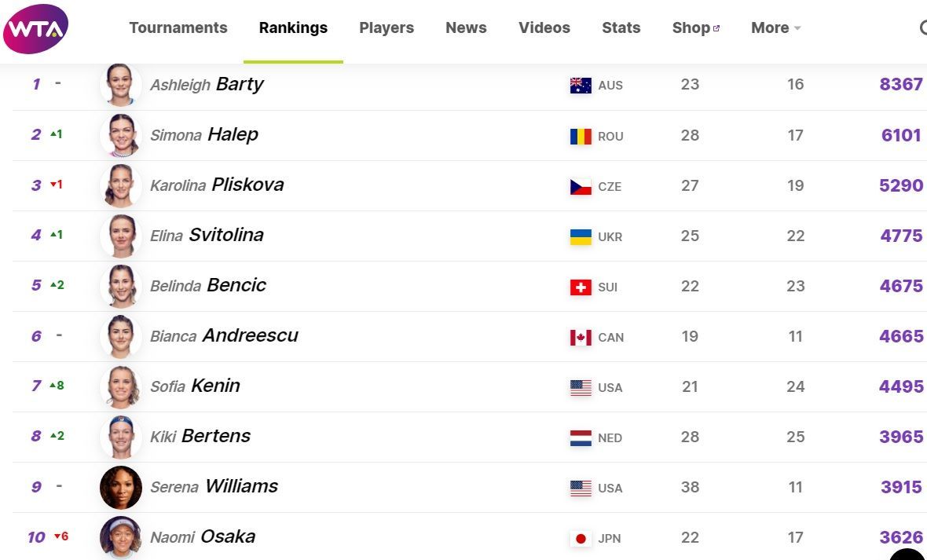Open the external Shop link
Screen dimensions: 927x560
click(695, 28)
